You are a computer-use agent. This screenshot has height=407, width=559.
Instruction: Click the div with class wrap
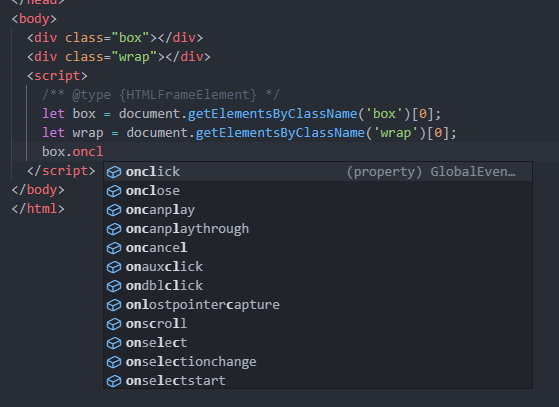point(119,57)
